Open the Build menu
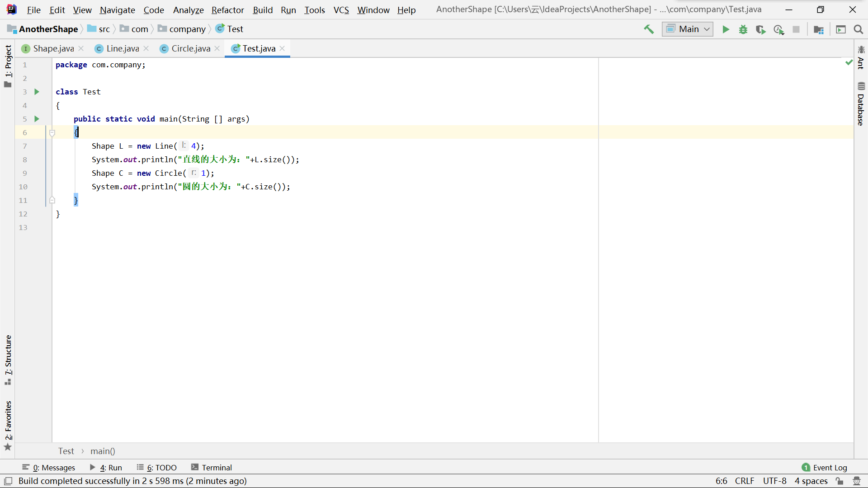This screenshot has width=868, height=488. pyautogui.click(x=263, y=10)
